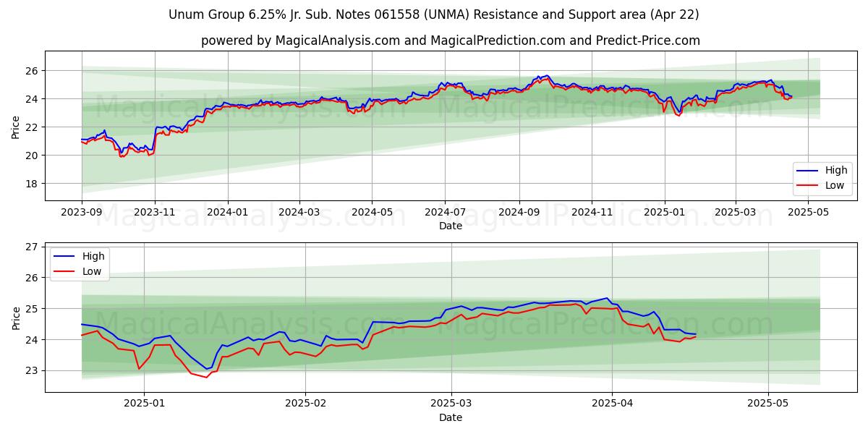868x434 pixels.
Task: Click the '2024-03' x-axis label in top chart
Action: [x=299, y=212]
